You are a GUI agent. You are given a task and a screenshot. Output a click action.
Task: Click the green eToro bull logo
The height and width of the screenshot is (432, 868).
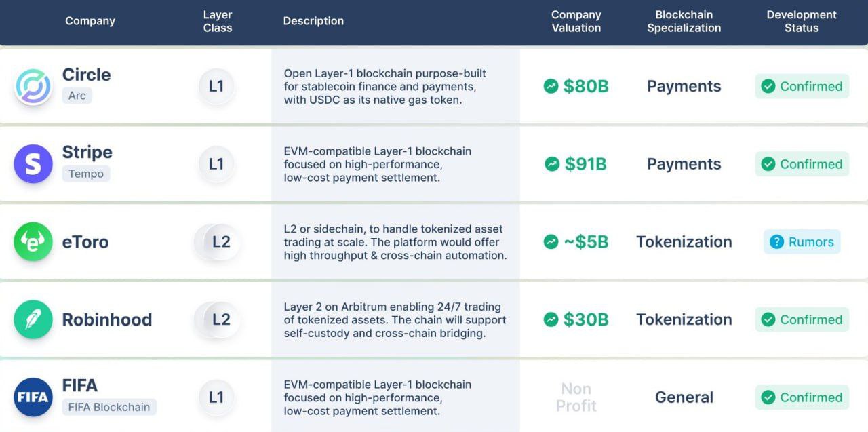tap(33, 242)
